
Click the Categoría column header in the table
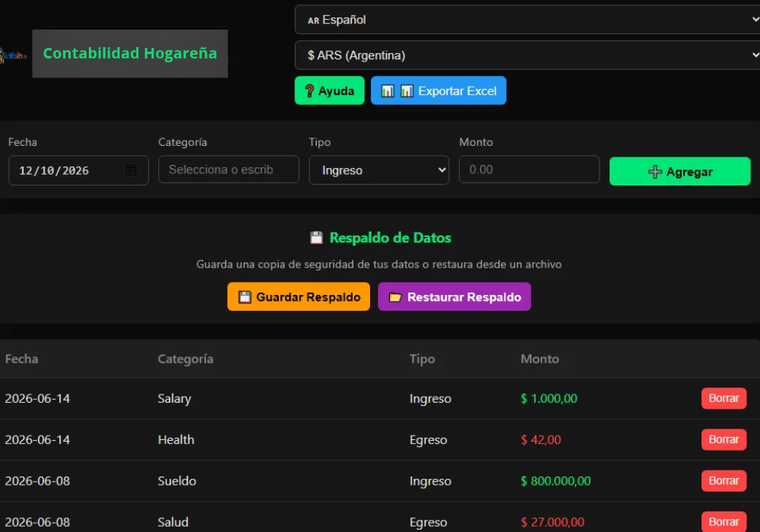click(185, 359)
